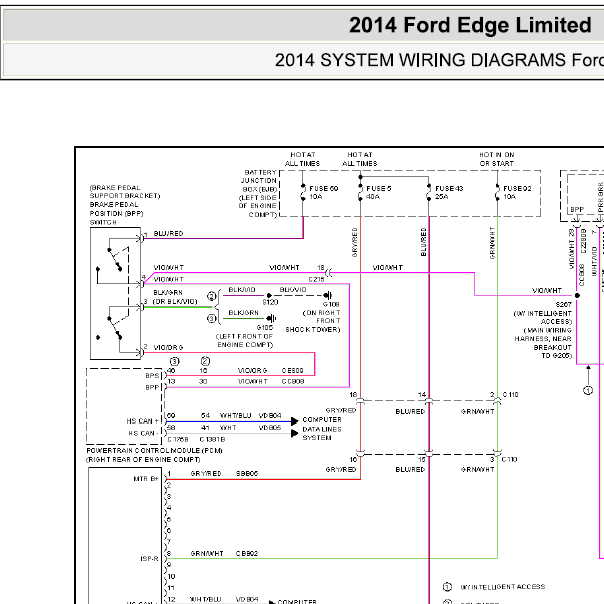
Task: Select the "G108" ground label
Action: (x=331, y=304)
